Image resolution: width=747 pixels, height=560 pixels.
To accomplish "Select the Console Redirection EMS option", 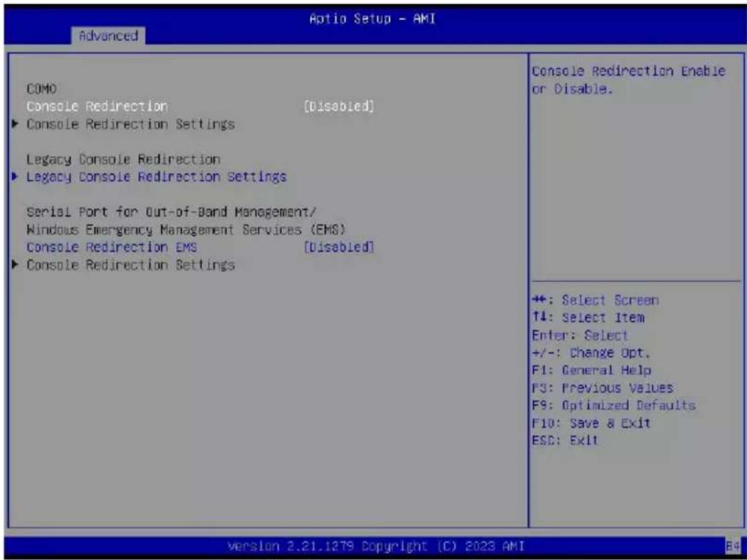I will [x=111, y=247].
